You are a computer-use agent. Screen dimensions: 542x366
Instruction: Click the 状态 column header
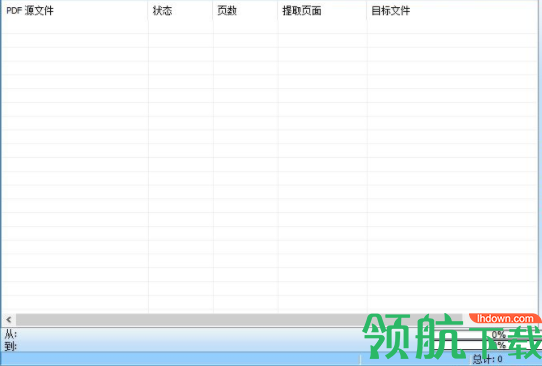[180, 10]
